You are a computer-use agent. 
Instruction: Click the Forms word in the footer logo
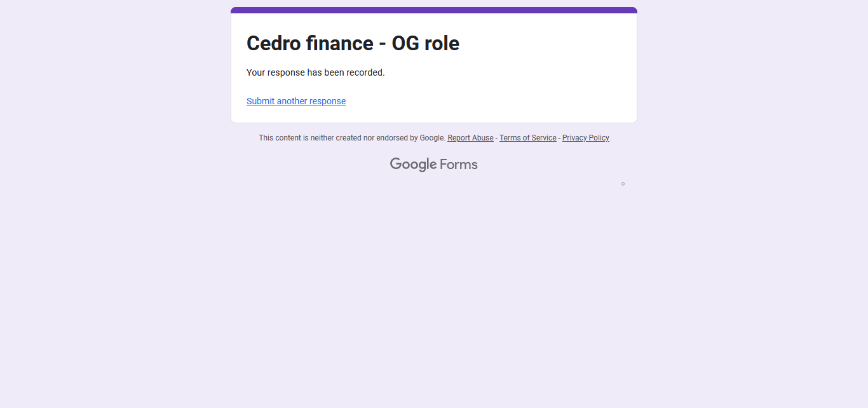click(458, 165)
